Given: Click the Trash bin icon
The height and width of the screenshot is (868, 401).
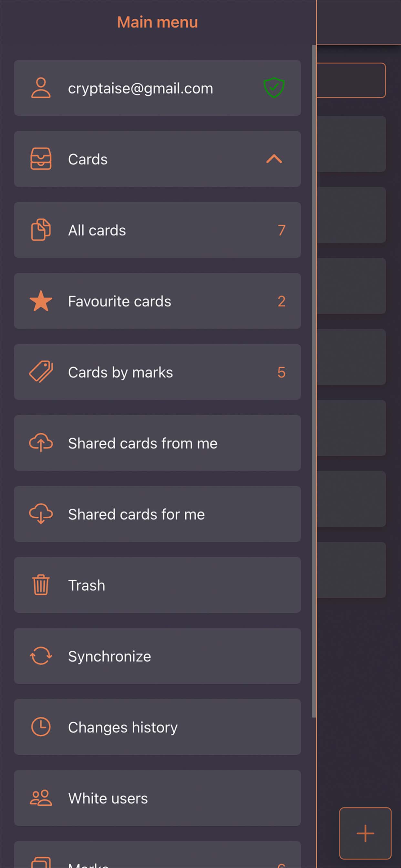Looking at the screenshot, I should pyautogui.click(x=41, y=585).
